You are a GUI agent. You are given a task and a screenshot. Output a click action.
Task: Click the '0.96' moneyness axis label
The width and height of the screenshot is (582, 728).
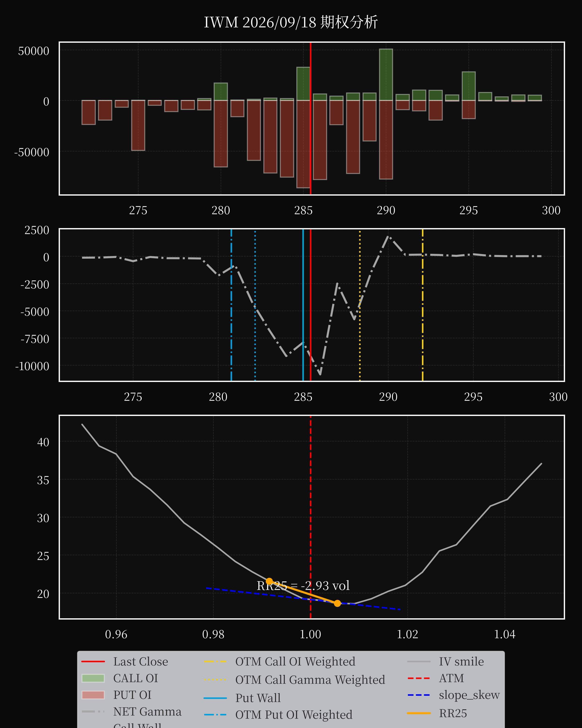116,635
